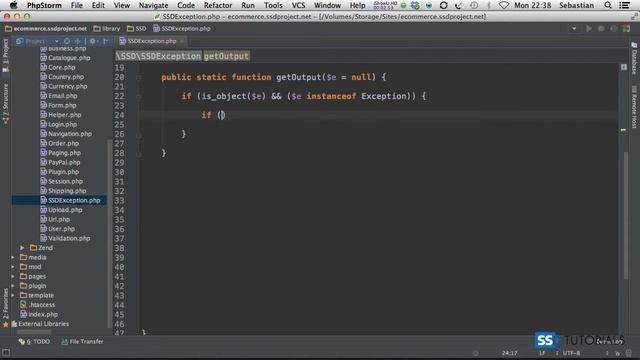The image size is (640, 360).
Task: Open the File Transfer tool window
Action: point(82,342)
